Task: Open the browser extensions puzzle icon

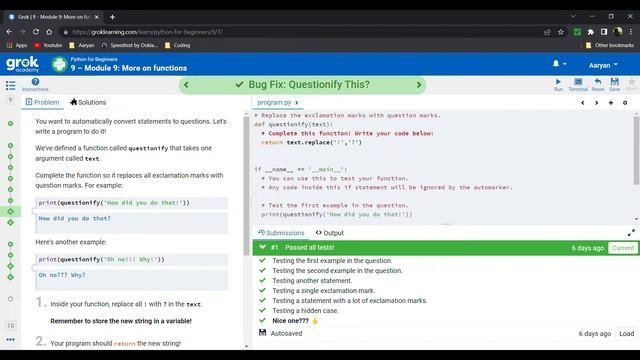Action: coord(591,32)
